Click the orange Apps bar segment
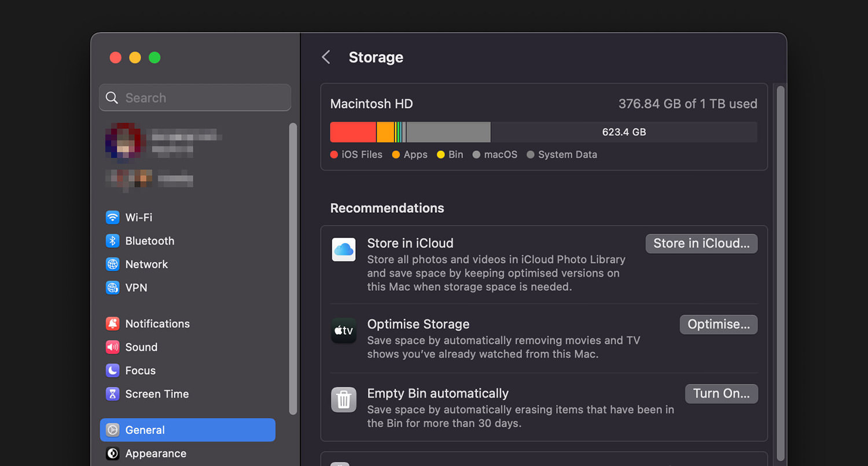The image size is (868, 466). [385, 132]
